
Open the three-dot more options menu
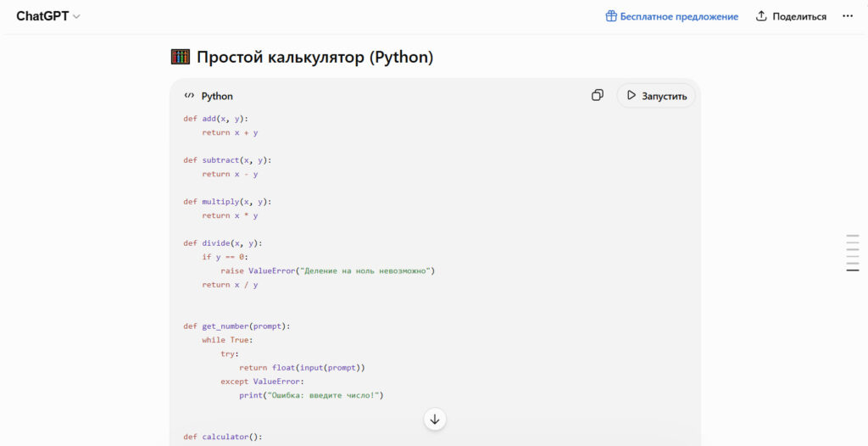click(848, 16)
